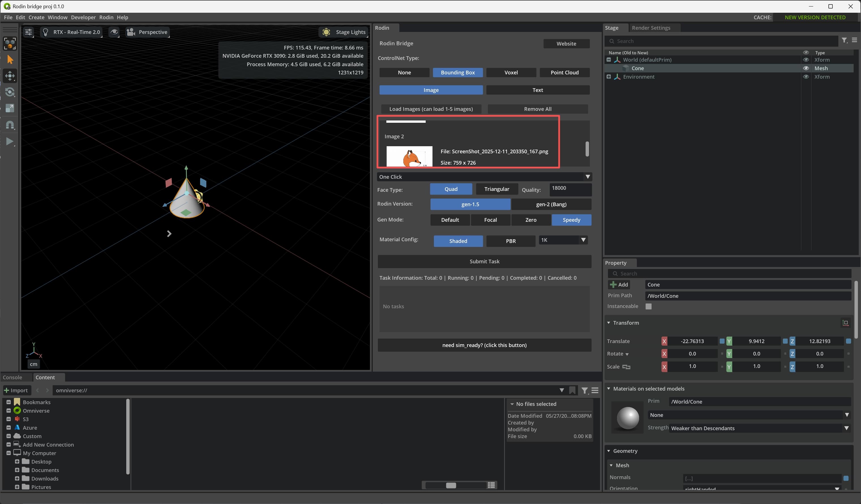The width and height of the screenshot is (861, 504).
Task: Click the Content browser bookmark icon
Action: click(572, 390)
